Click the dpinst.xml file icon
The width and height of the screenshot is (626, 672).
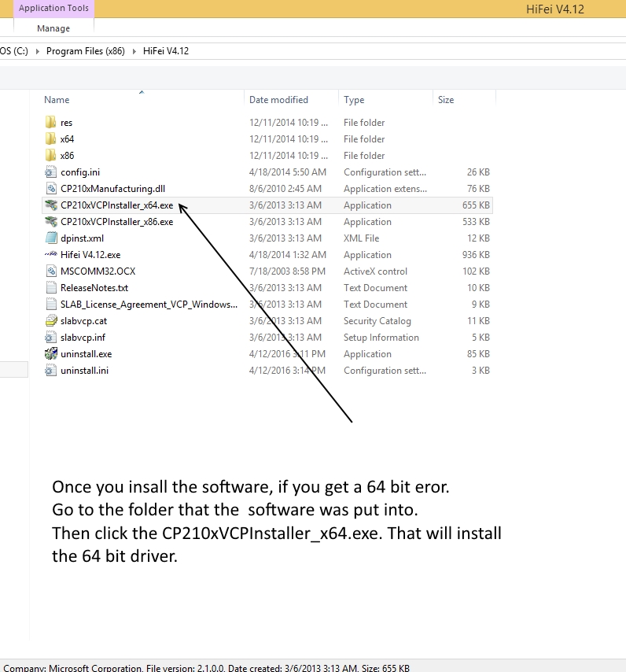point(50,238)
